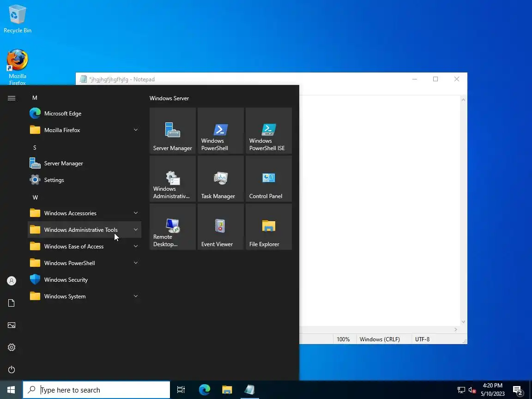Click the Notepad window title bar text
The width and height of the screenshot is (532, 399).
click(x=122, y=79)
